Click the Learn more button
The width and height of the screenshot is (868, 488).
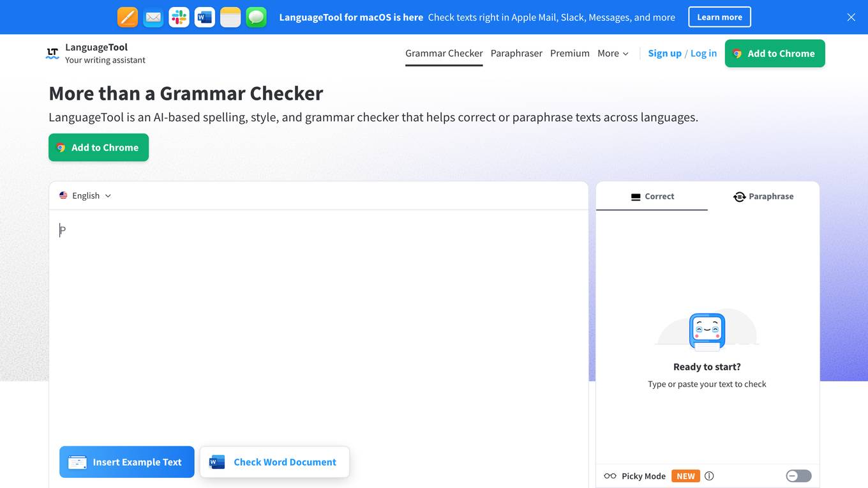click(719, 17)
